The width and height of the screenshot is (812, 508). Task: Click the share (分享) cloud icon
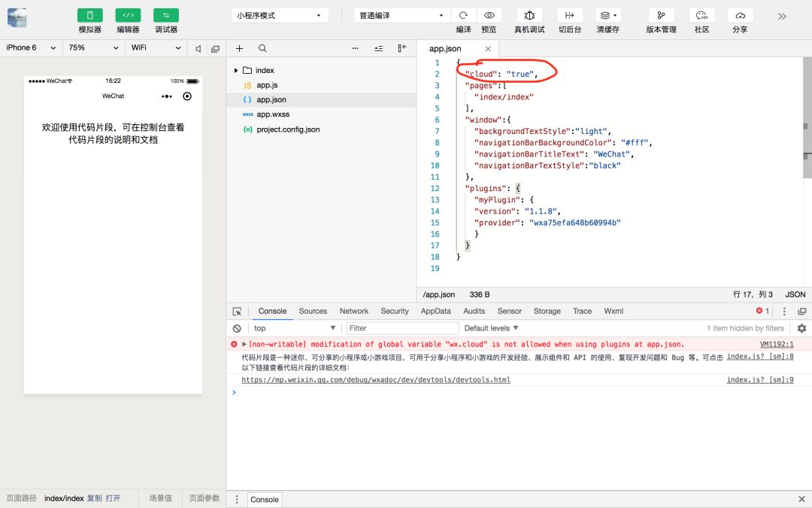pos(740,16)
